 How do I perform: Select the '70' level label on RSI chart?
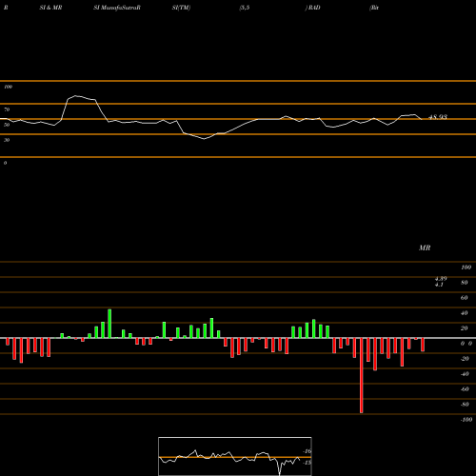pos(7,109)
